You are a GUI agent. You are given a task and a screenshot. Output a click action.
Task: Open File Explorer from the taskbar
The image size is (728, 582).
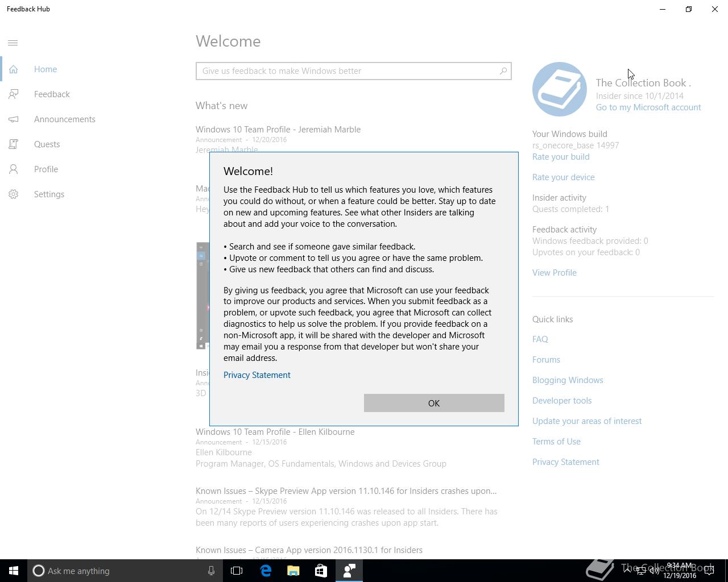[293, 571]
